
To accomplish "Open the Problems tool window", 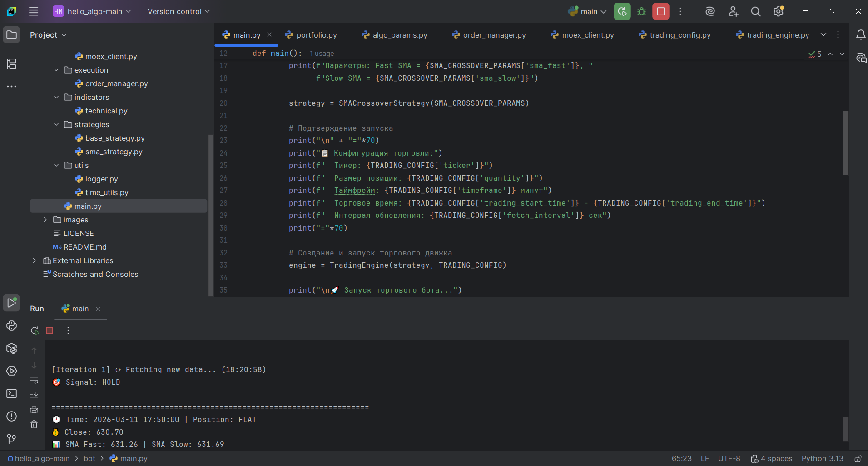I will click(x=11, y=417).
